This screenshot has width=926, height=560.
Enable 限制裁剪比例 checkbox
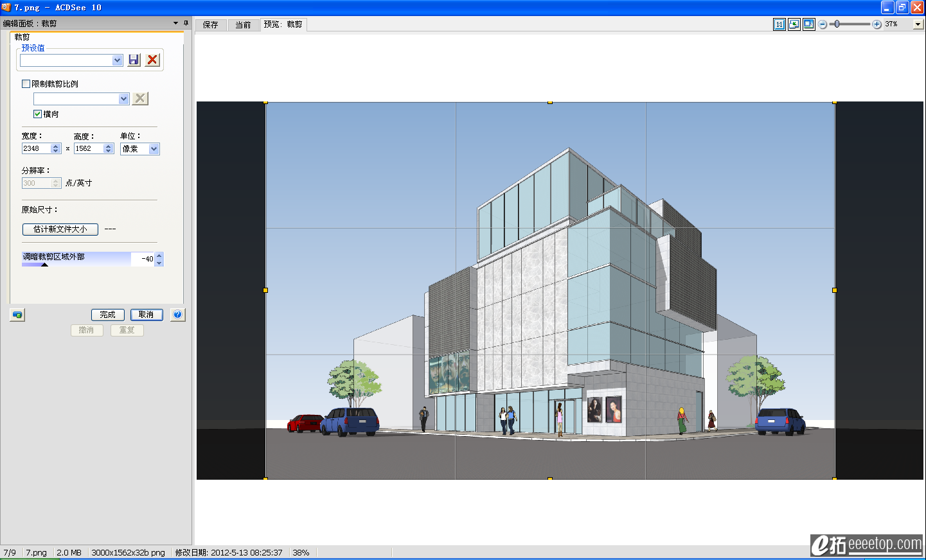coord(26,83)
